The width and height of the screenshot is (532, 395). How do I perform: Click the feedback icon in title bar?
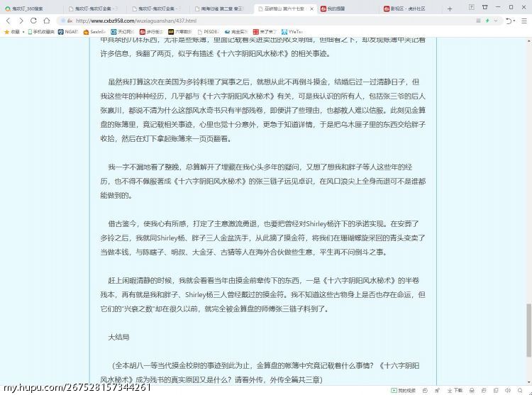(472, 7)
